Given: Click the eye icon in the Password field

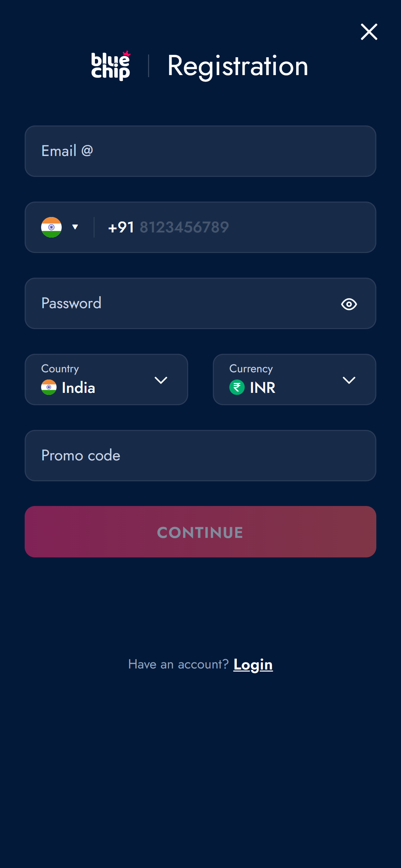Looking at the screenshot, I should coord(349,304).
